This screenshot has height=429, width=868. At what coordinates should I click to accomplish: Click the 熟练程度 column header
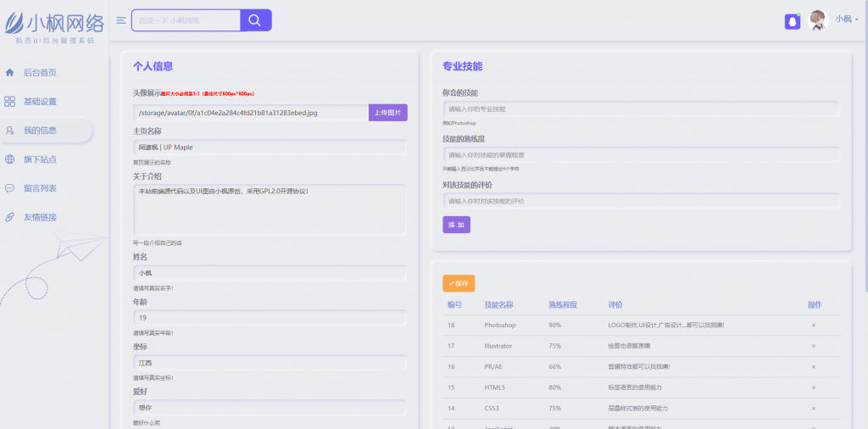563,305
